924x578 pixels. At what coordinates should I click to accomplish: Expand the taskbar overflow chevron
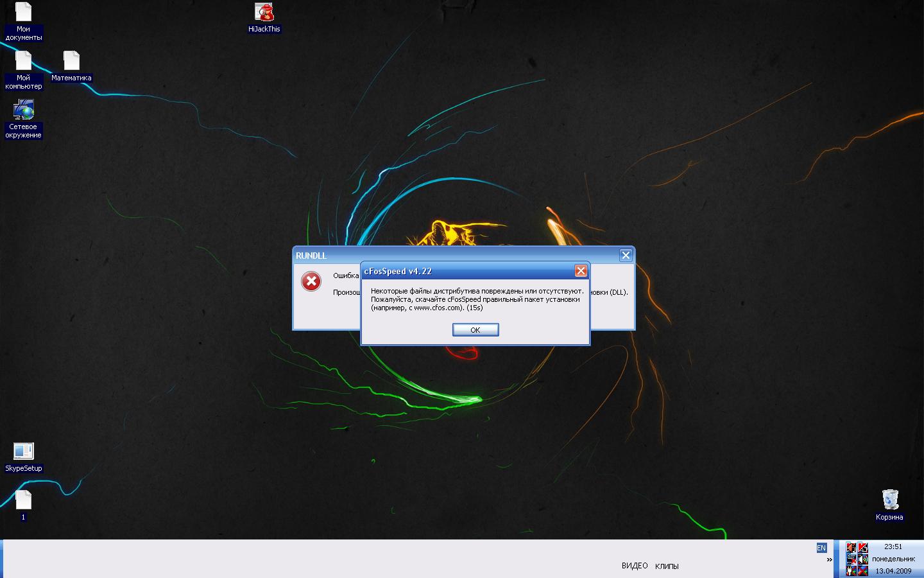(x=829, y=559)
